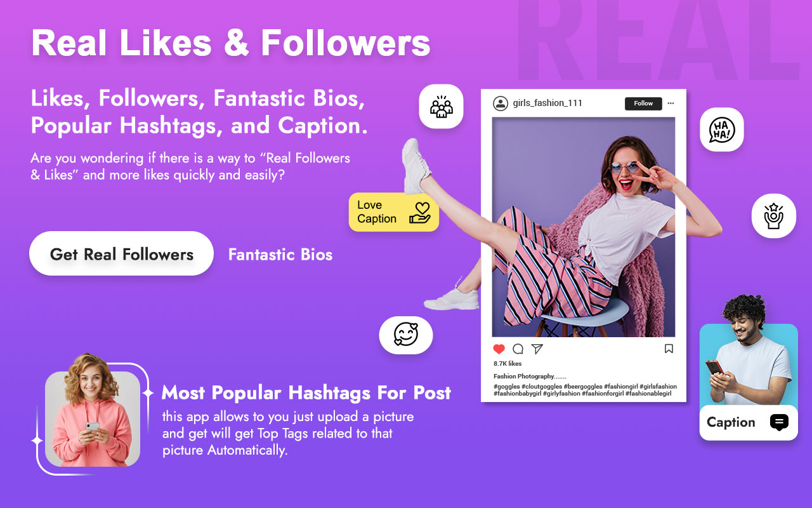Screen dimensions: 812x508
Task: Click the girls_fashion_111 profile avatar icon
Action: pyautogui.click(x=501, y=103)
